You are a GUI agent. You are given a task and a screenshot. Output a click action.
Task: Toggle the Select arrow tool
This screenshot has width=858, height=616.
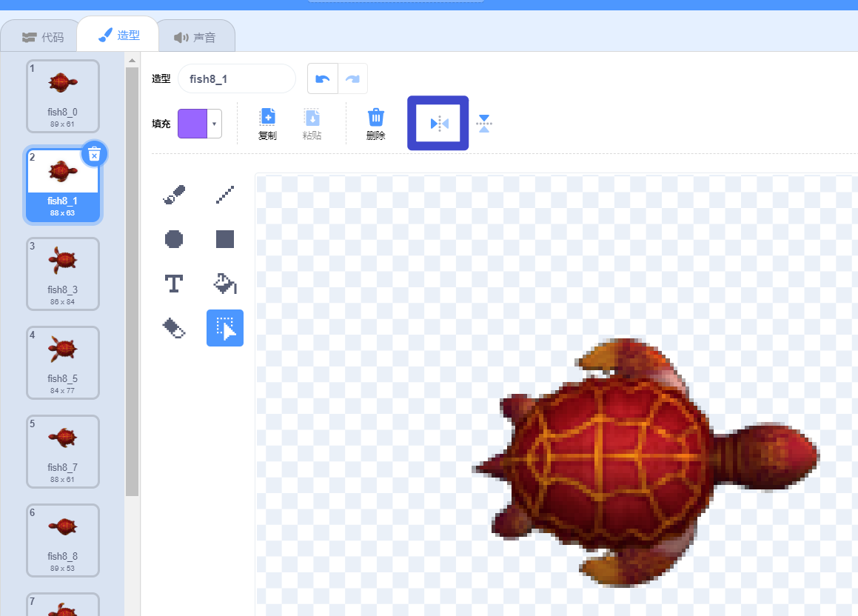225,327
